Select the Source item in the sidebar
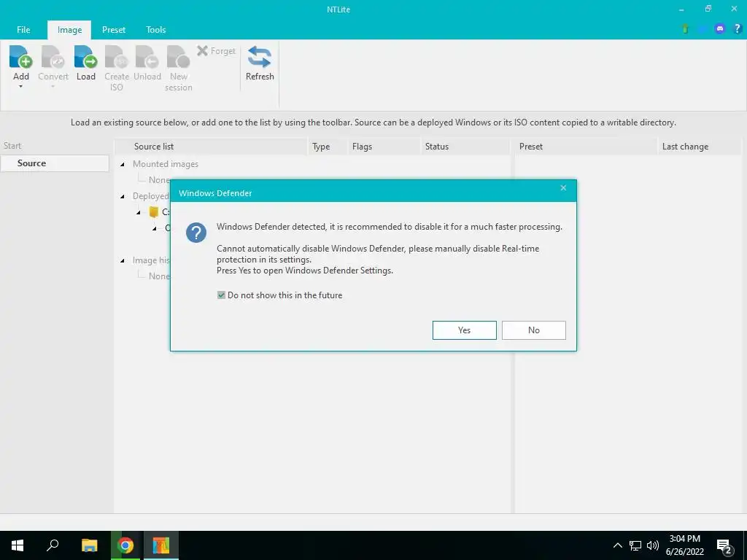The image size is (747, 560). (55, 163)
